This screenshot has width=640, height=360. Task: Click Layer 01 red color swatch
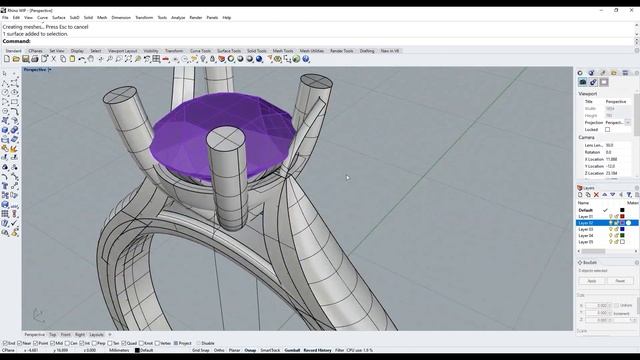click(x=622, y=216)
